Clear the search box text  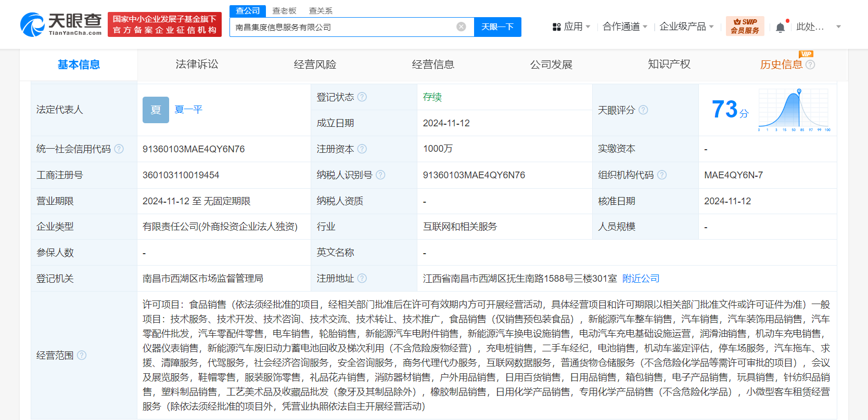point(461,27)
